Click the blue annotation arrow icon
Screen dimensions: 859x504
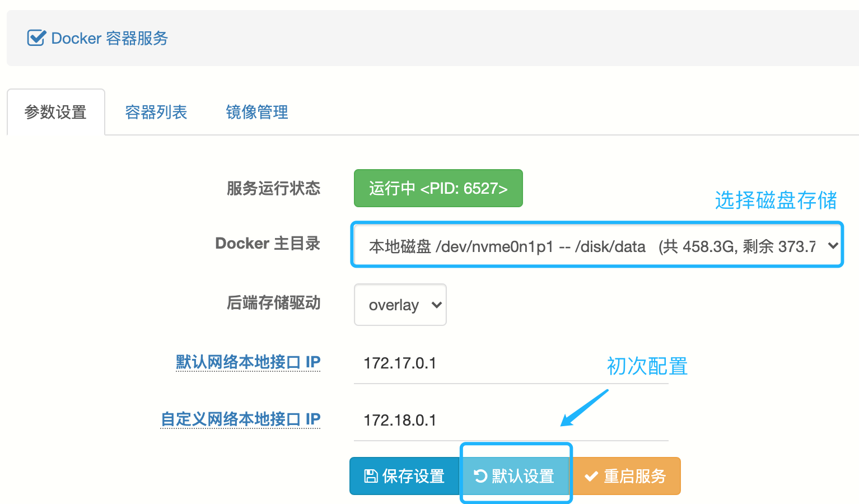584,408
